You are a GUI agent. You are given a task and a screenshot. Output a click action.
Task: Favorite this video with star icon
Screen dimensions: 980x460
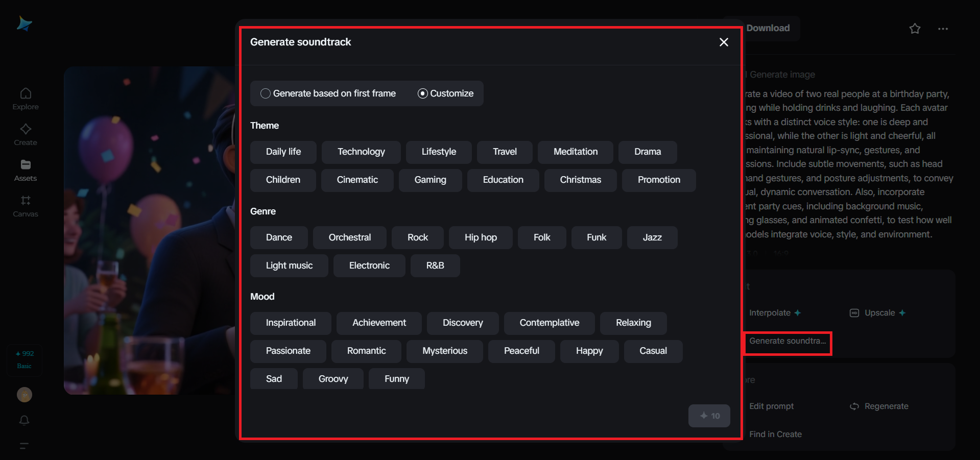click(915, 29)
